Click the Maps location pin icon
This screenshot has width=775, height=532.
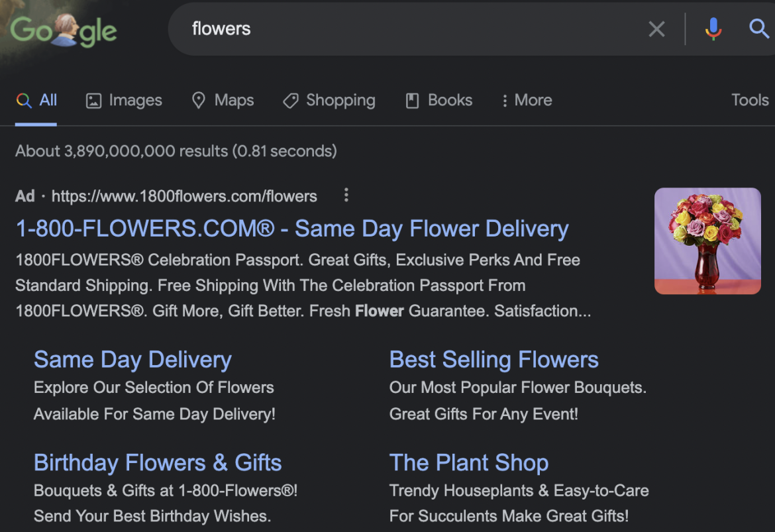[x=199, y=100]
